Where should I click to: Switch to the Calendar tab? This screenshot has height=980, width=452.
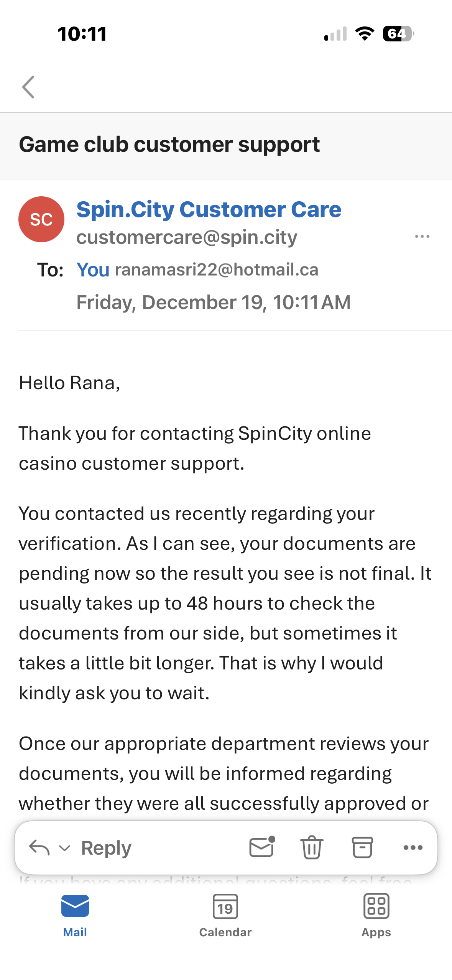225,915
